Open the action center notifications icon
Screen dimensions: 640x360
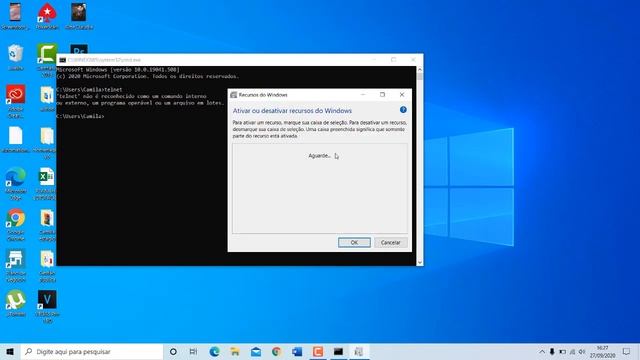pos(627,351)
